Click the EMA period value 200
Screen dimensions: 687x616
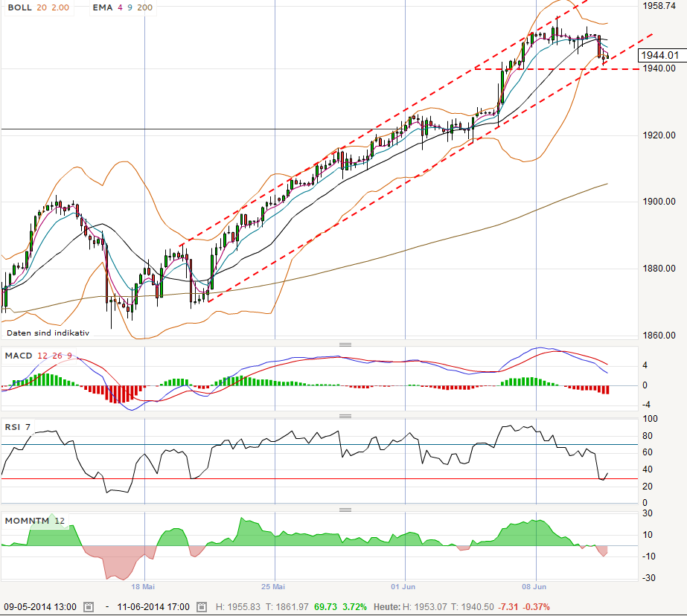tap(145, 7)
